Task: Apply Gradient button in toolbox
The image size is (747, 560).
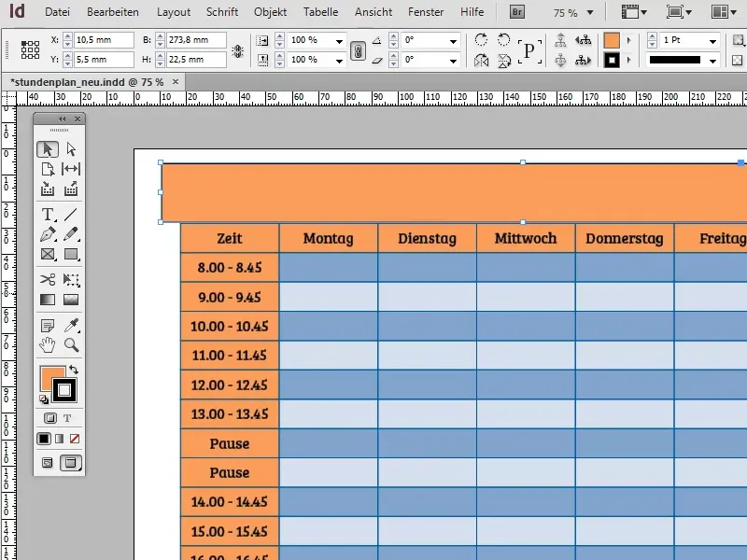Action: coord(59,439)
